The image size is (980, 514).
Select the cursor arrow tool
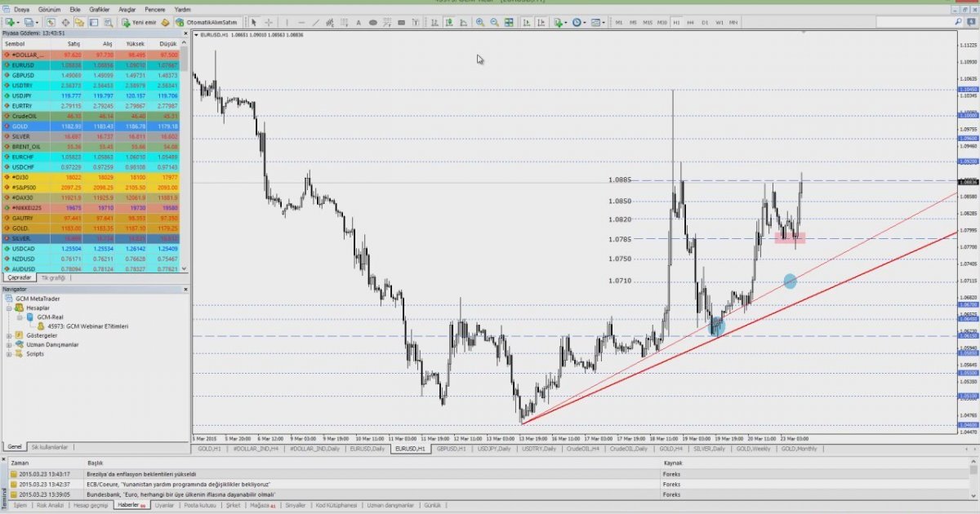(x=253, y=23)
